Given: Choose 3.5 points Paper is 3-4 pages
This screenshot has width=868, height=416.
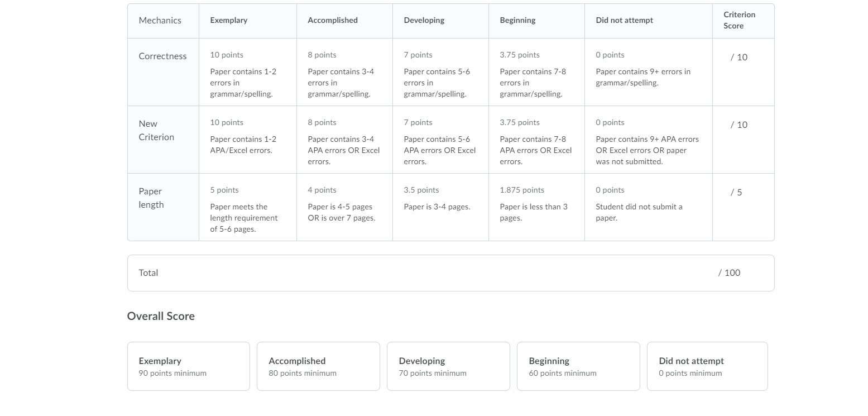Looking at the screenshot, I should click(x=440, y=207).
